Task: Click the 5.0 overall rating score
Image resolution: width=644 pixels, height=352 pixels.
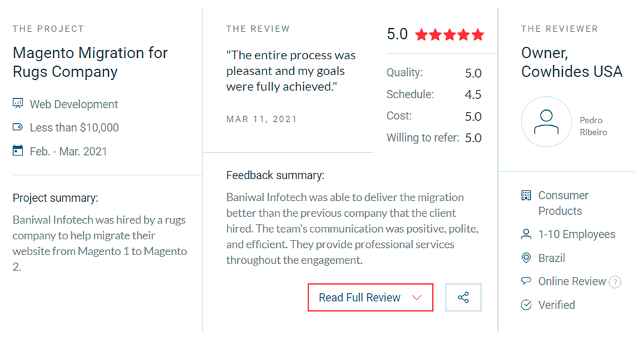Action: [397, 34]
